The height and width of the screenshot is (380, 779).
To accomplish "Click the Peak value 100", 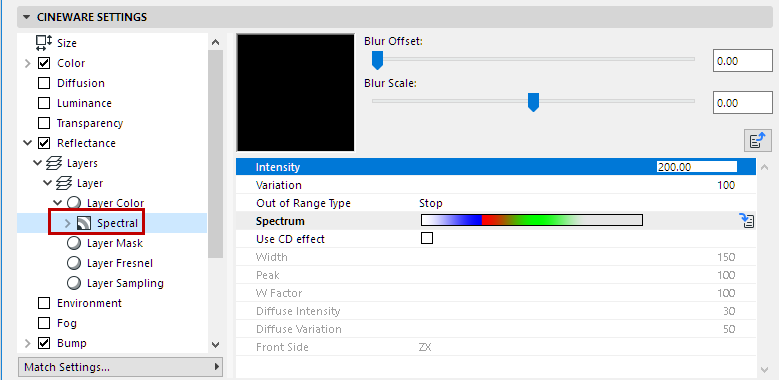I will point(726,275).
